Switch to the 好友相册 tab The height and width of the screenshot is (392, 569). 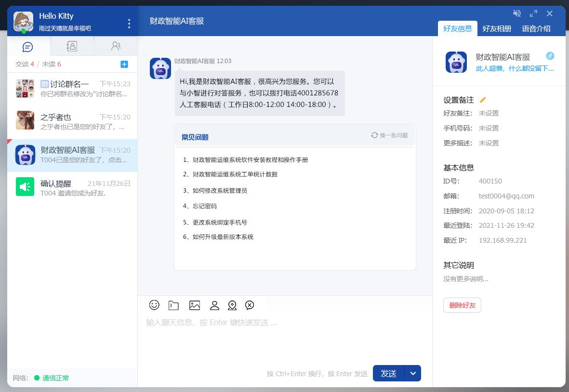pyautogui.click(x=497, y=28)
